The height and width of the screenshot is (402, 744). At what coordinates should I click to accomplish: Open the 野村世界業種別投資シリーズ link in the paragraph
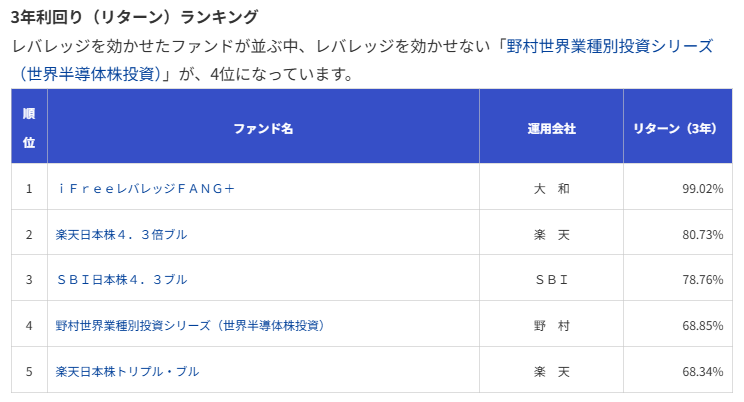609,46
